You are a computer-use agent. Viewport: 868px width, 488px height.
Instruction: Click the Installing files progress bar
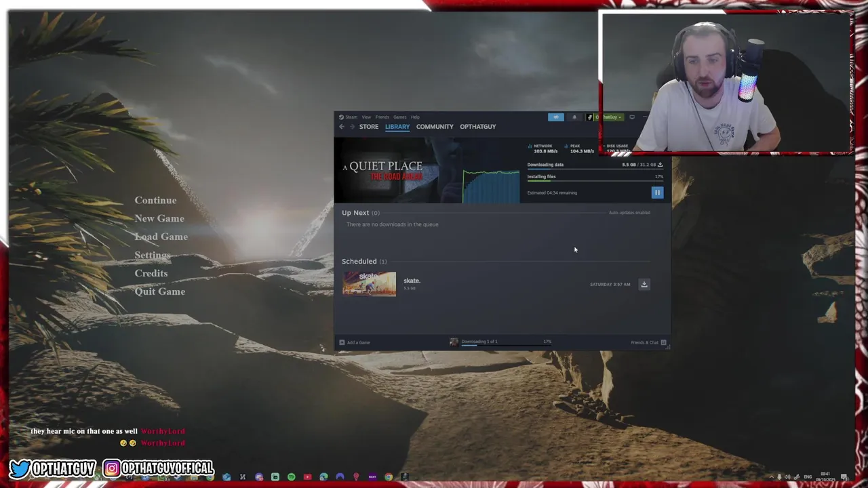[595, 181]
